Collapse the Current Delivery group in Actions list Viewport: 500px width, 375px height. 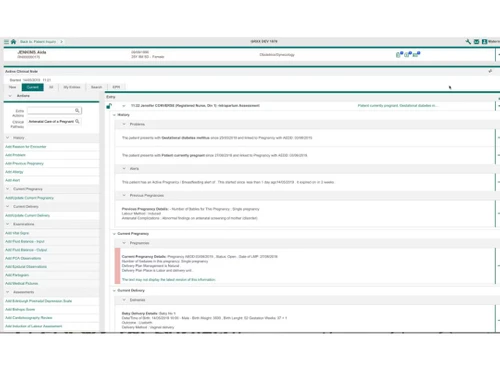pyautogui.click(x=8, y=207)
